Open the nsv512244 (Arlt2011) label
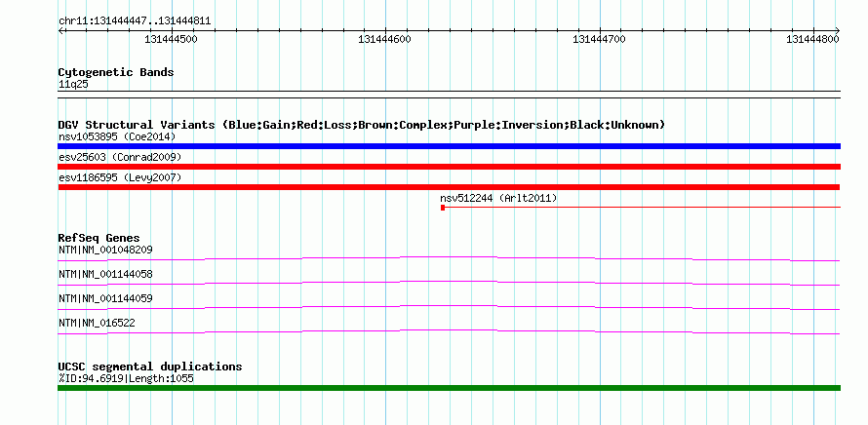This screenshot has width=868, height=425. coord(498,198)
